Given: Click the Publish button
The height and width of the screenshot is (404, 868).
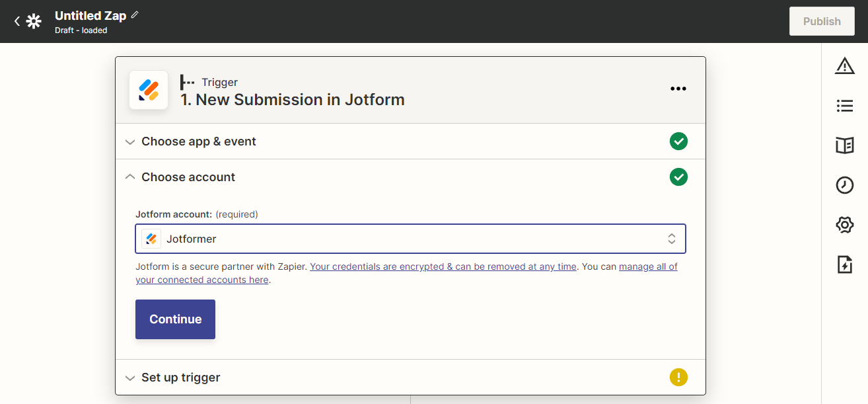Looking at the screenshot, I should (x=821, y=21).
